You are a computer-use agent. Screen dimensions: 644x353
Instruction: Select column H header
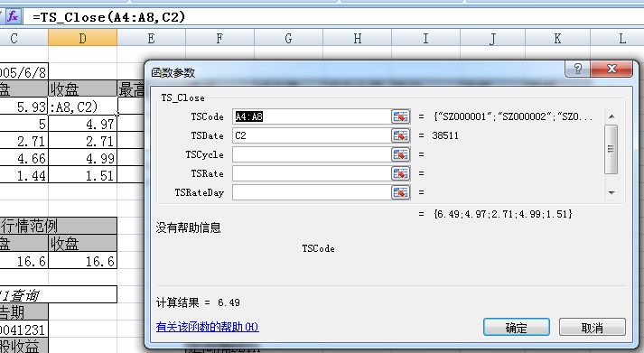[358, 38]
